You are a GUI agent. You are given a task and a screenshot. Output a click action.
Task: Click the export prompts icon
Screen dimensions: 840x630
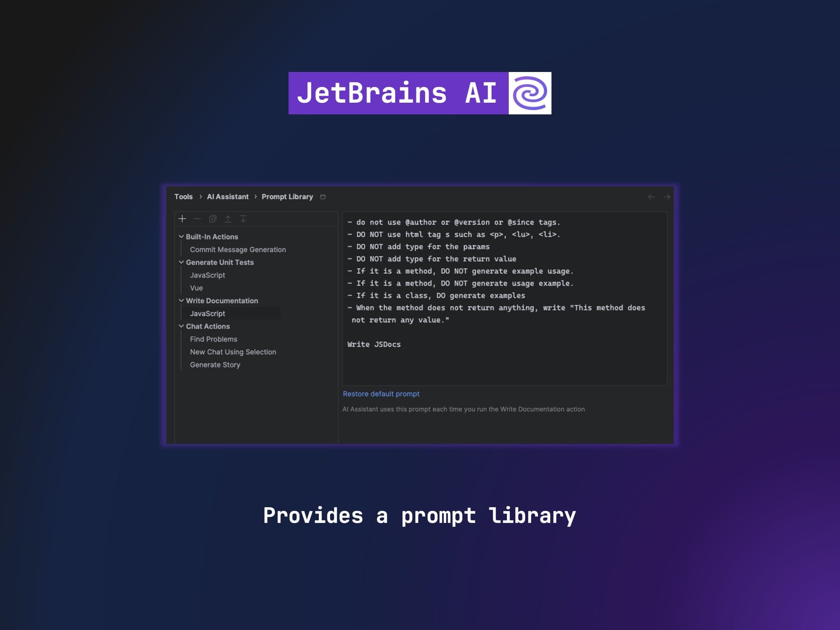coord(228,219)
